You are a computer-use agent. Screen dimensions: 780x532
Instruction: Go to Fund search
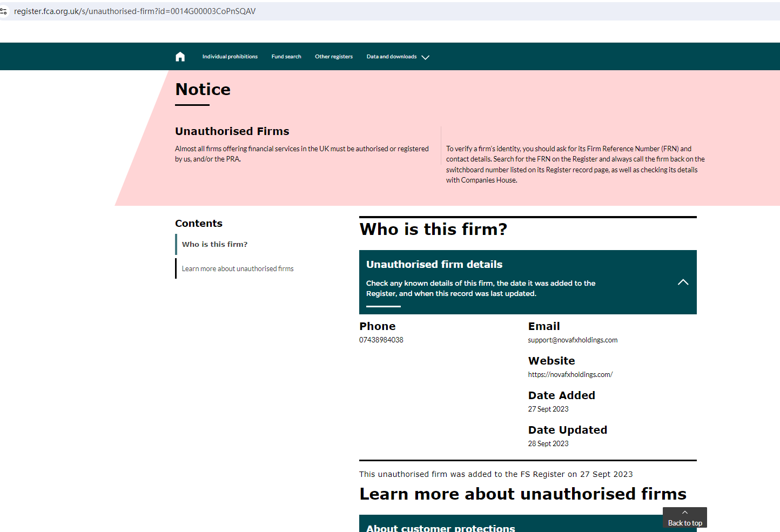pos(286,57)
